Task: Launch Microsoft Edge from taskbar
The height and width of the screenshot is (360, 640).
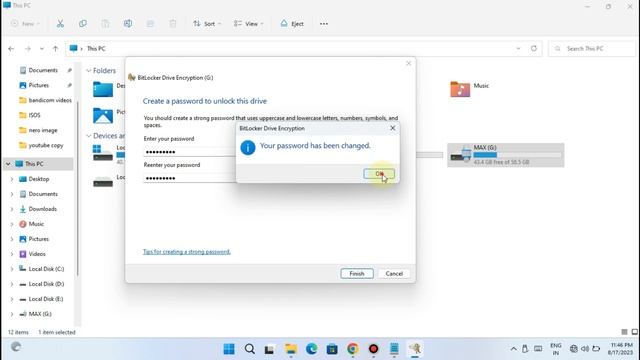Action: pyautogui.click(x=311, y=349)
